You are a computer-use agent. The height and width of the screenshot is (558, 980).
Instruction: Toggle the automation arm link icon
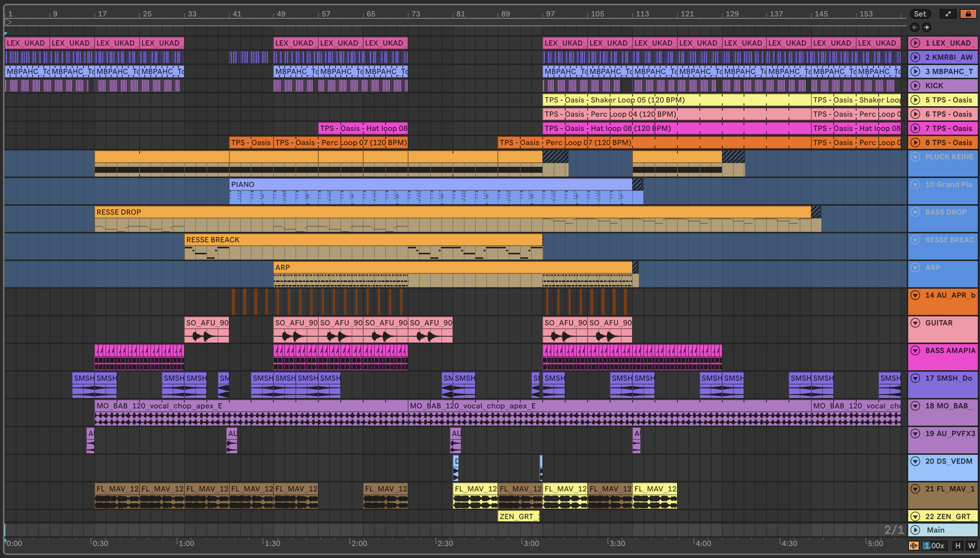[x=948, y=14]
